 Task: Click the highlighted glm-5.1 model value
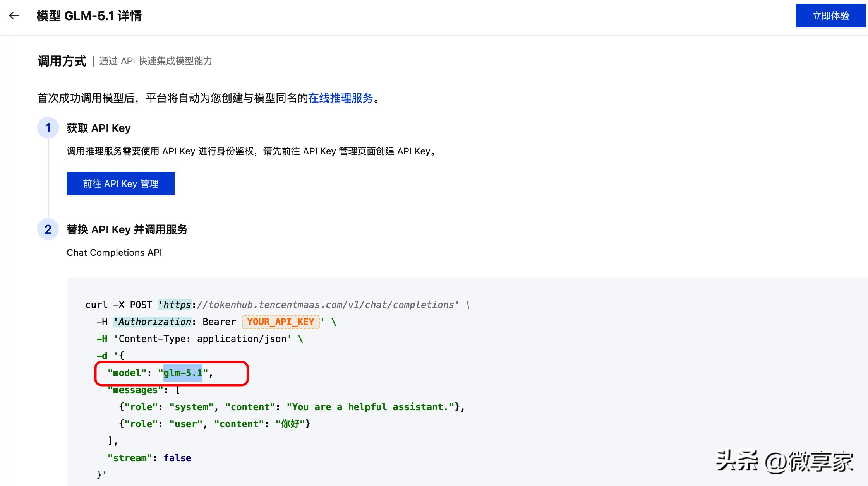tap(183, 373)
